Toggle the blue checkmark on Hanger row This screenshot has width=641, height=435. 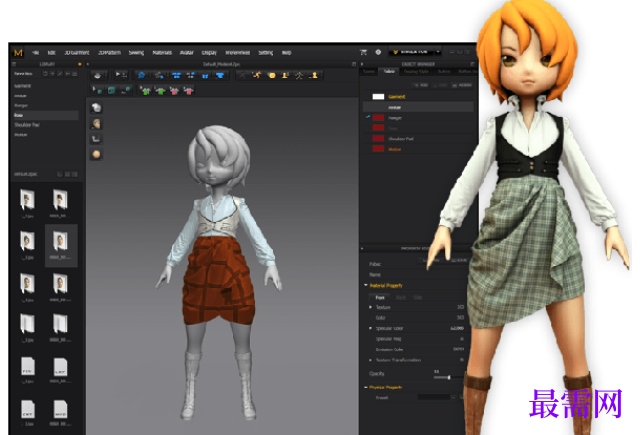[368, 117]
